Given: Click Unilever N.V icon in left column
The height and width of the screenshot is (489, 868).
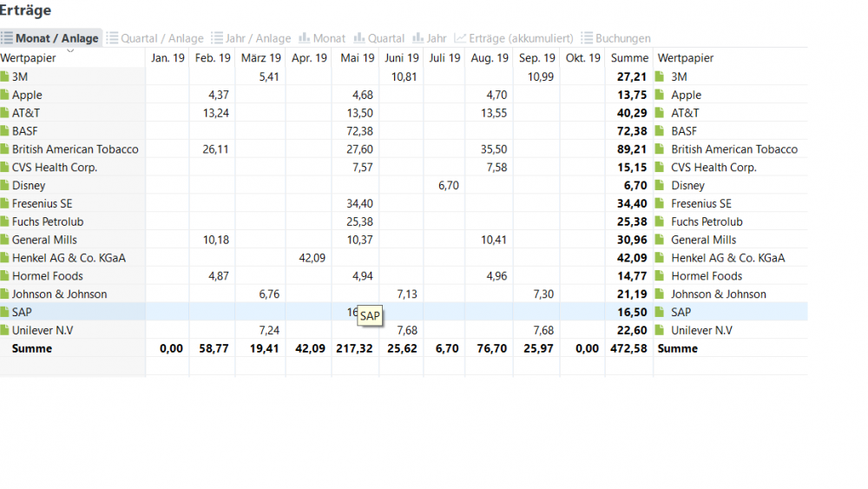Looking at the screenshot, I should click(4, 330).
